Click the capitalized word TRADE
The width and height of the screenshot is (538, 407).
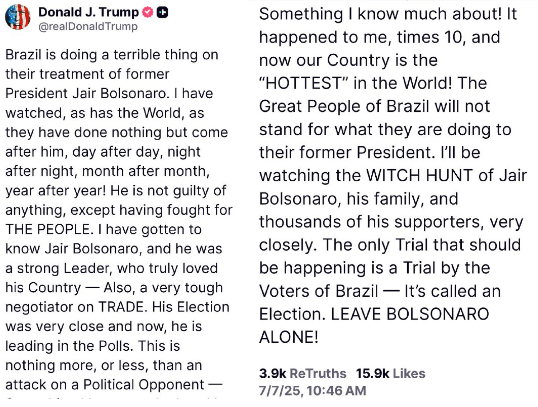tap(122, 307)
